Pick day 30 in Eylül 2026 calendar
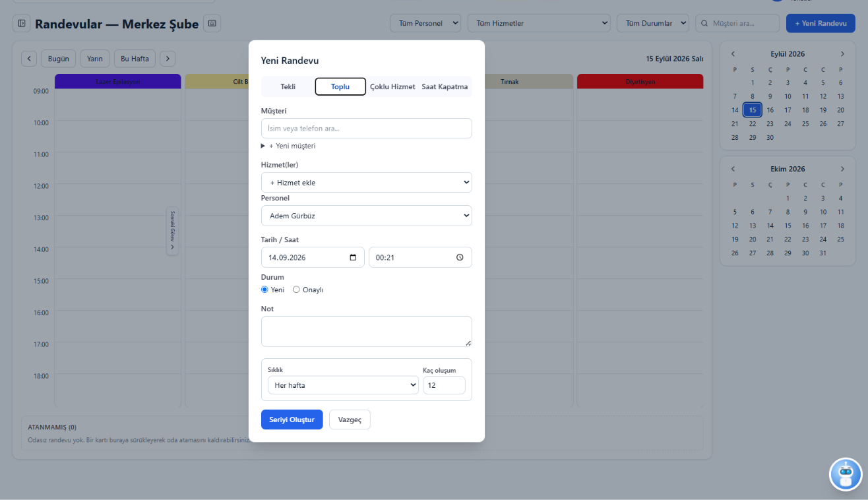This screenshot has width=868, height=500. (770, 138)
